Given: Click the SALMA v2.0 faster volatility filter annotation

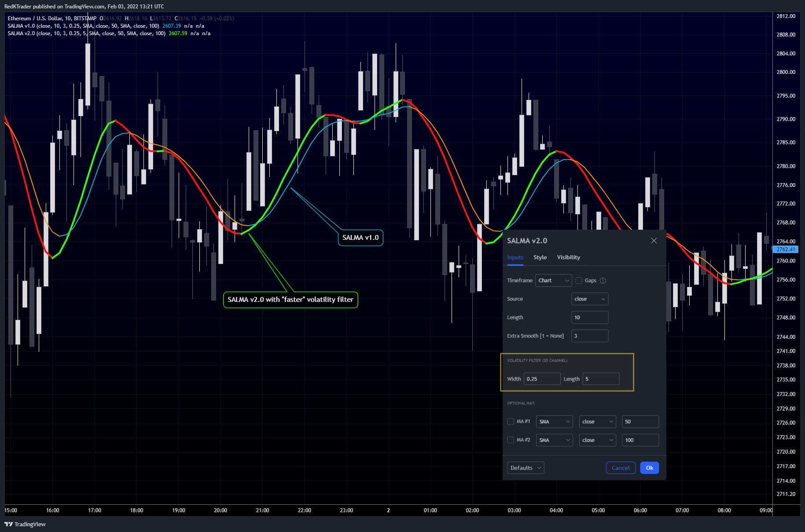Looking at the screenshot, I should click(290, 300).
